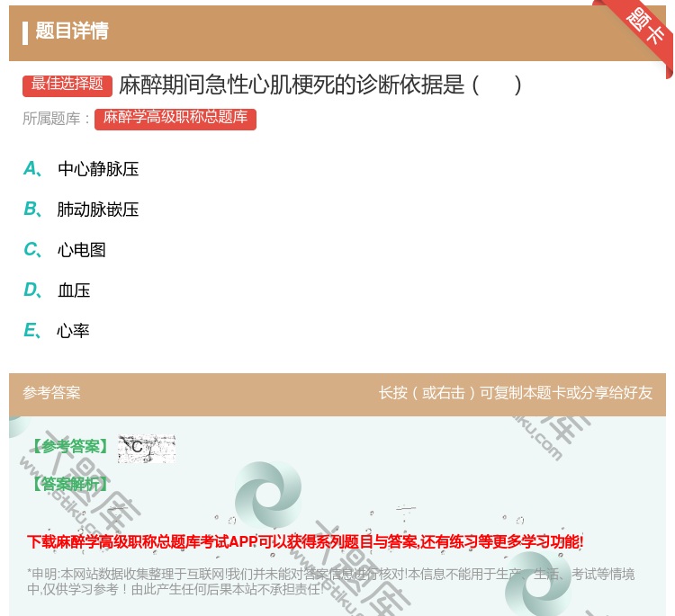Click the green 【参考答案】 label
Viewport: 675px width, 616px height.
click(71, 447)
